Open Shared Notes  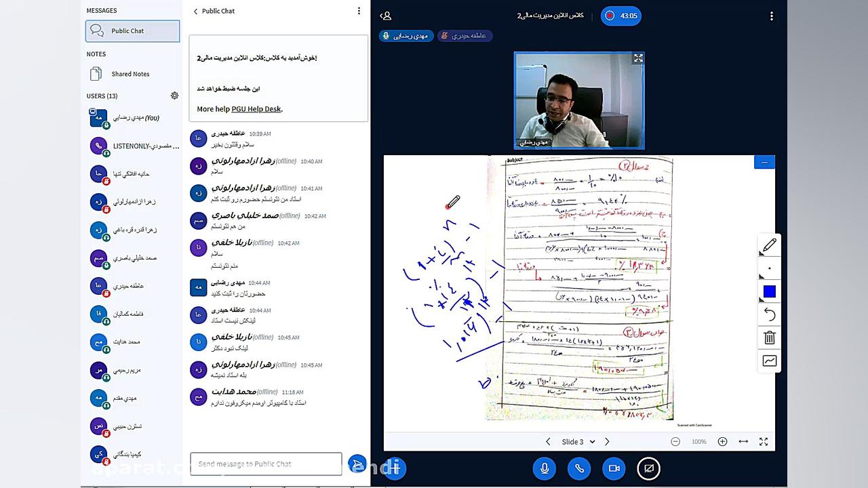(133, 74)
